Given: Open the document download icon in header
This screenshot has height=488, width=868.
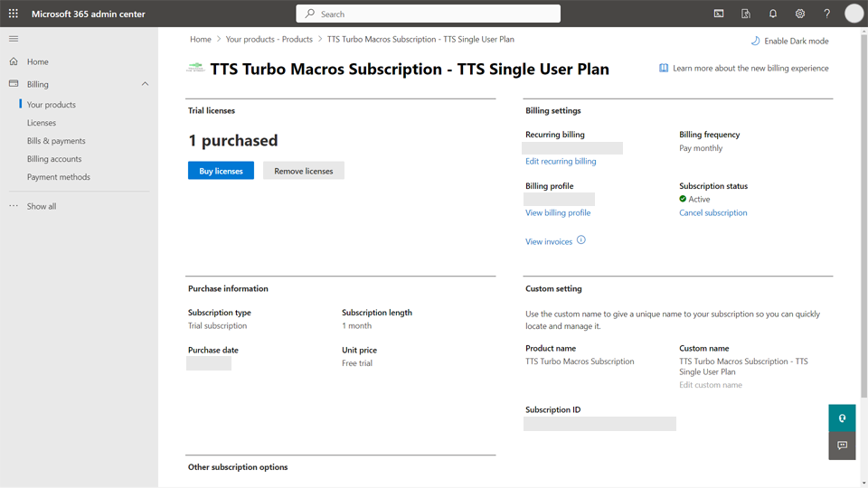Looking at the screenshot, I should (746, 14).
